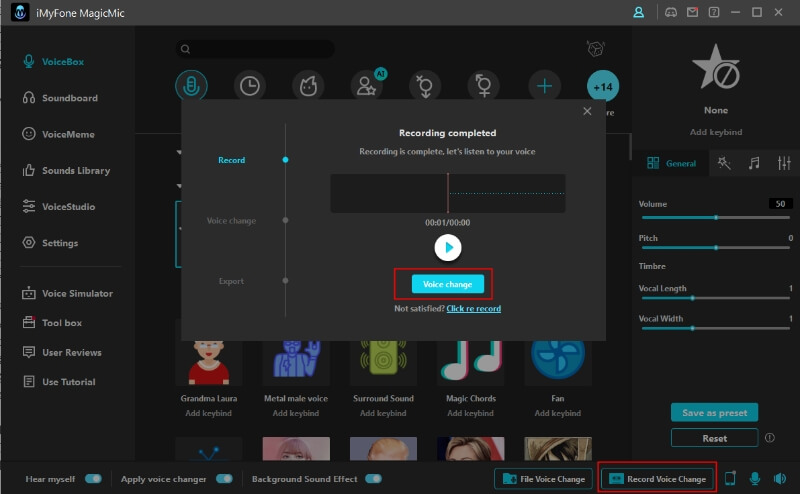Click the mobile phone icon in bottom bar
The height and width of the screenshot is (494, 800).
[730, 479]
